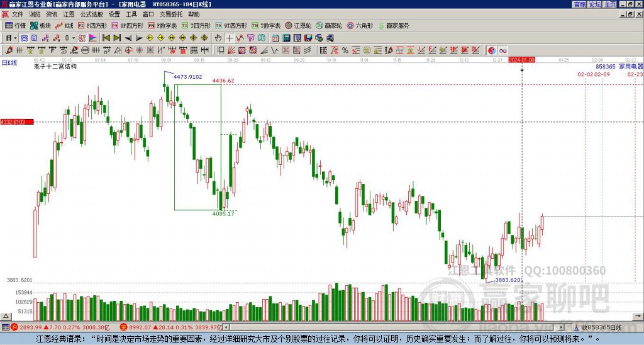
Task: Click the 02-09 future date label
Action: (x=602, y=74)
